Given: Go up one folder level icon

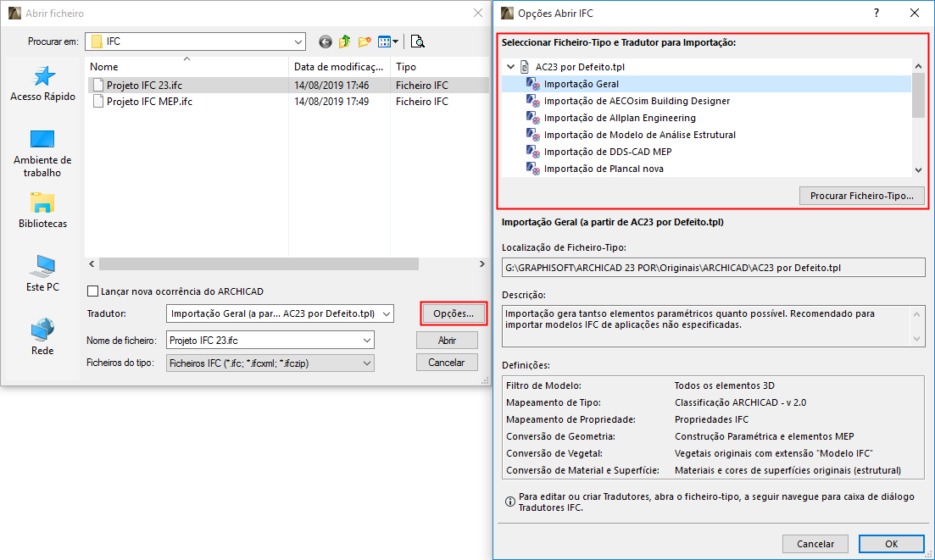Looking at the screenshot, I should click(345, 42).
